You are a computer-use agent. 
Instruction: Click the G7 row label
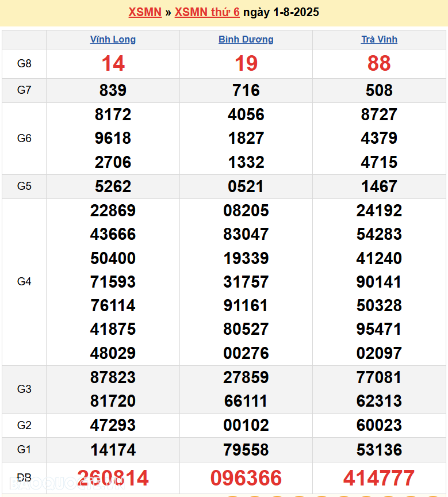pyautogui.click(x=24, y=90)
